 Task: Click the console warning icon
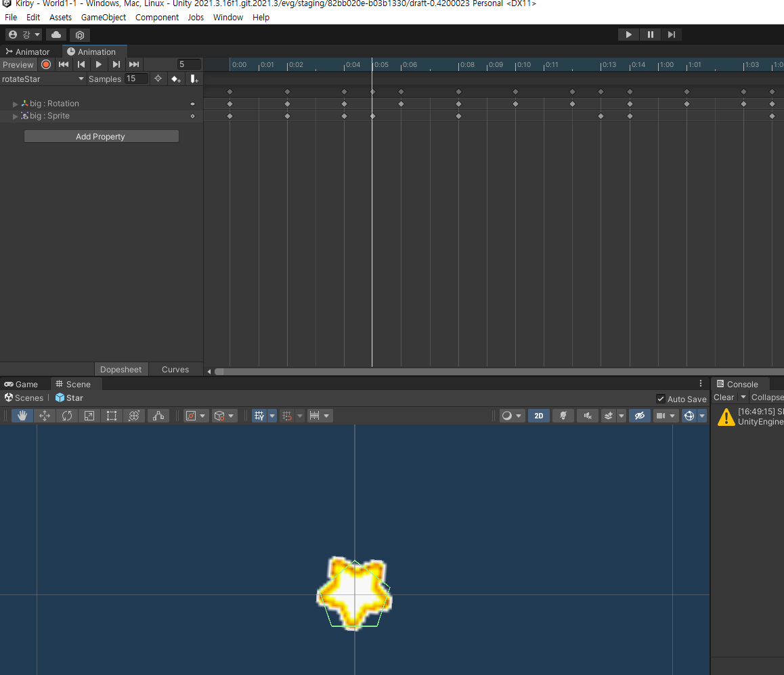coord(726,417)
